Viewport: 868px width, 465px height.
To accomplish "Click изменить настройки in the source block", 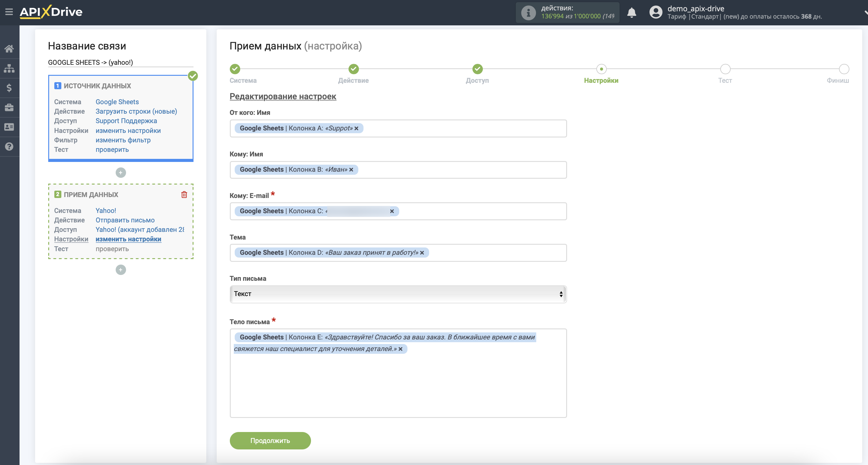I will pos(128,130).
